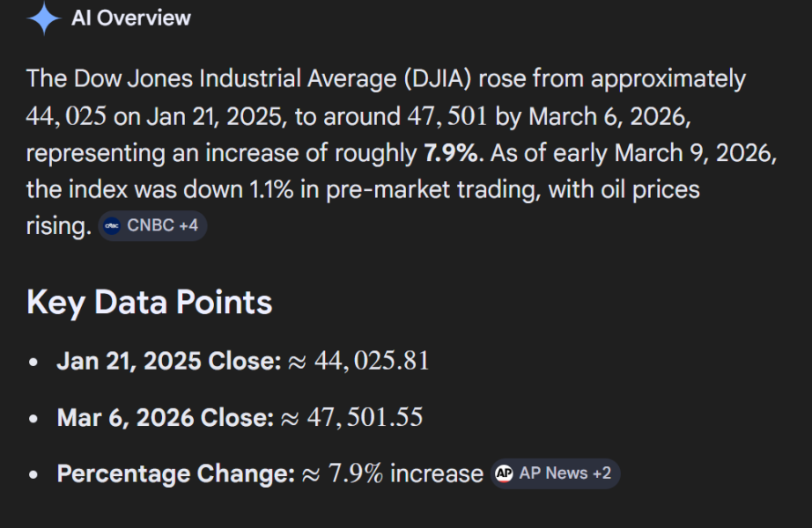This screenshot has height=528, width=812.
Task: Click the bullet dot before Jan 21 Close
Action: (x=33, y=362)
